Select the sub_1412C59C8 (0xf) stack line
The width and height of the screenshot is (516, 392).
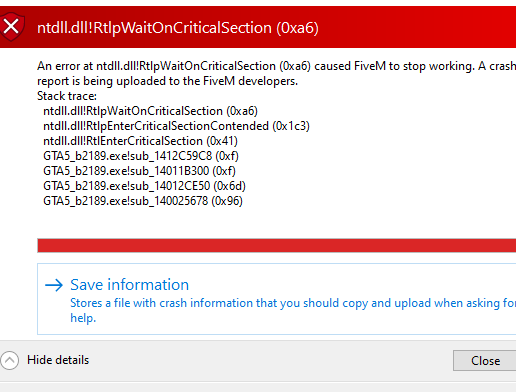pyautogui.click(x=141, y=156)
